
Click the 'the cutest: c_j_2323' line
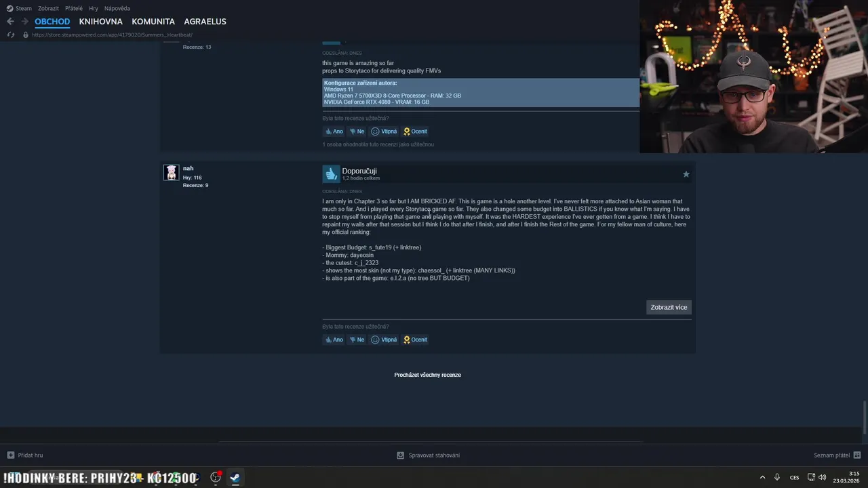(350, 262)
